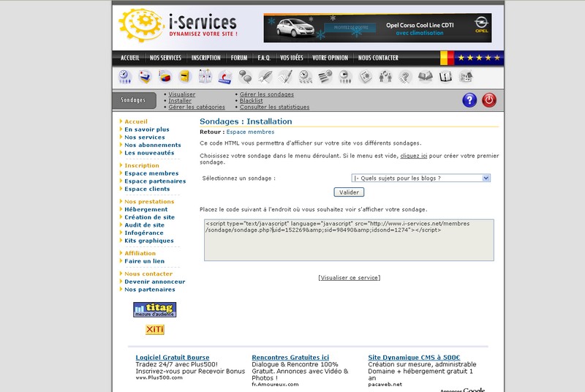585x392 pixels.
Task: Open the grey quill feather service icon
Action: [265, 77]
